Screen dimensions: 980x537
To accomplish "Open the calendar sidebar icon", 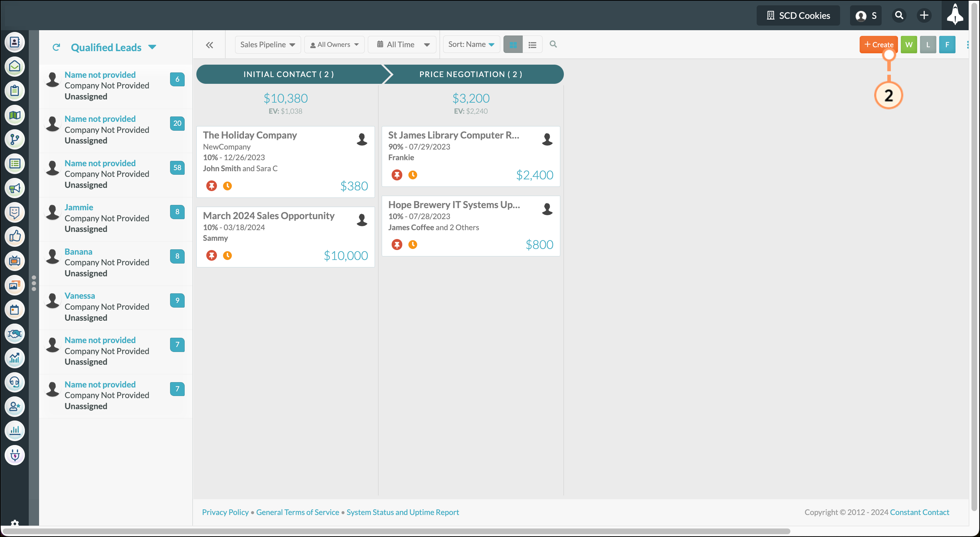I will 15,309.
